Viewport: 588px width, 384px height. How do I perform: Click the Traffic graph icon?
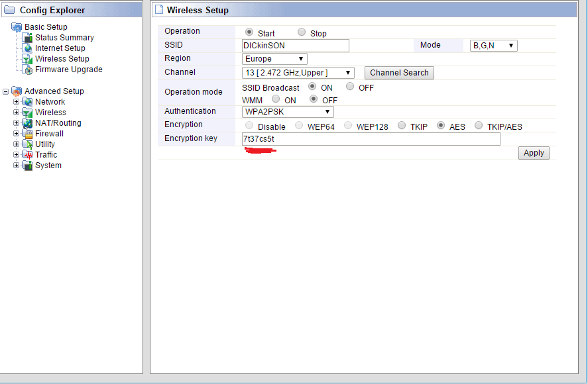click(27, 155)
